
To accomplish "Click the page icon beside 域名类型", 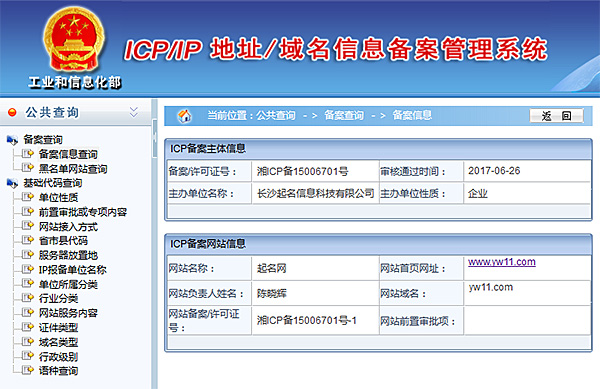I will [x=28, y=341].
